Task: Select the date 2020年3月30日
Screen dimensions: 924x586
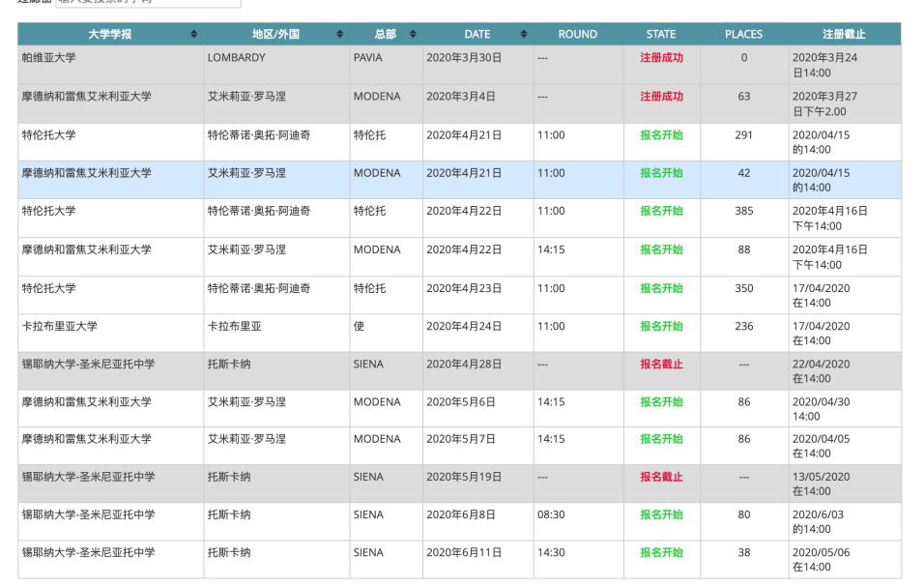Action: (x=464, y=58)
